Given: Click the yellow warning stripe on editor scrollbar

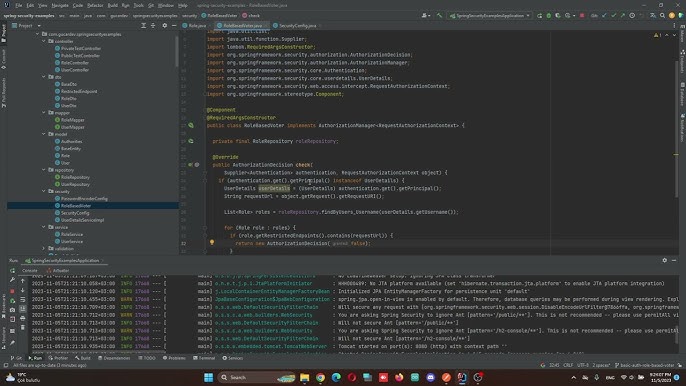Looking at the screenshot, I should point(676,154).
